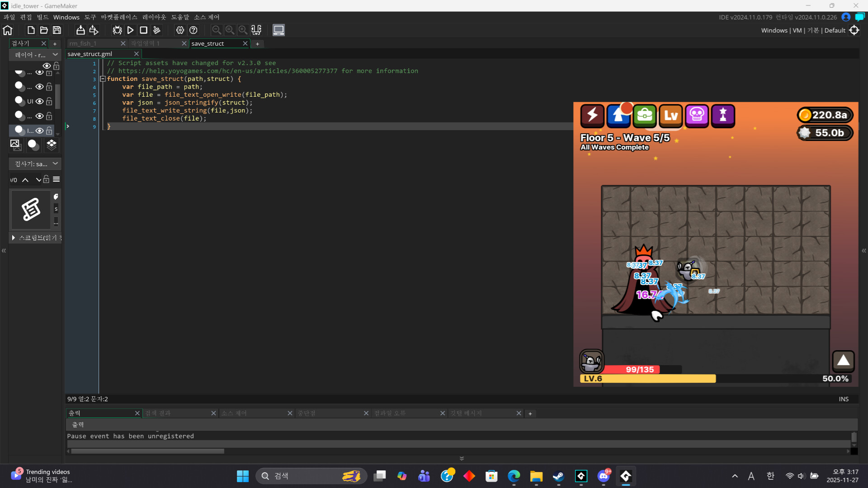Open the 빌드 menu
The image size is (868, 488).
click(x=43, y=17)
